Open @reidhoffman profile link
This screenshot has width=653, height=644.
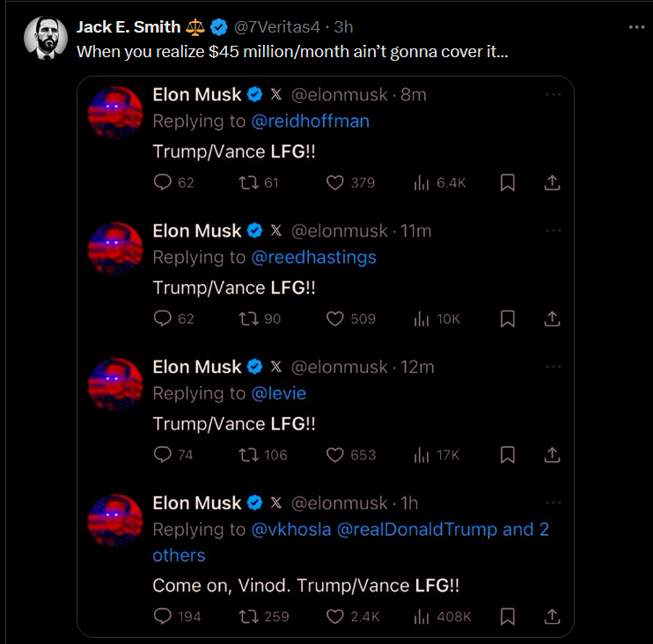311,121
